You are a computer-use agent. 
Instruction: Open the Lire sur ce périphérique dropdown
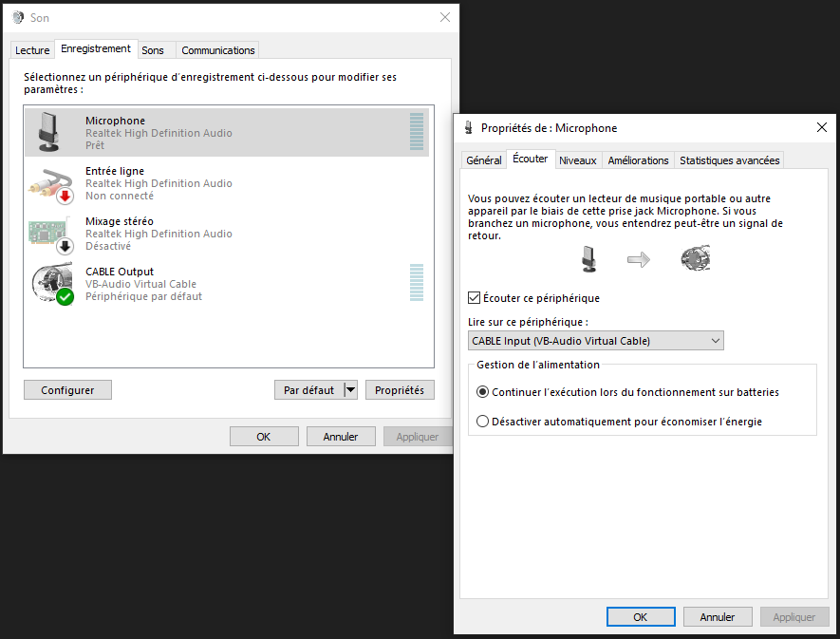pos(596,341)
